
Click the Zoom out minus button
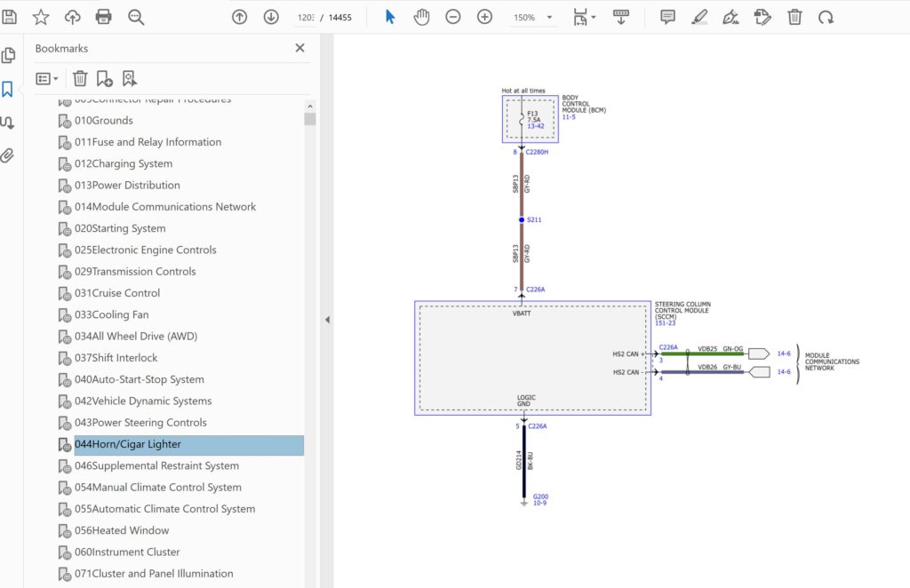pyautogui.click(x=453, y=17)
